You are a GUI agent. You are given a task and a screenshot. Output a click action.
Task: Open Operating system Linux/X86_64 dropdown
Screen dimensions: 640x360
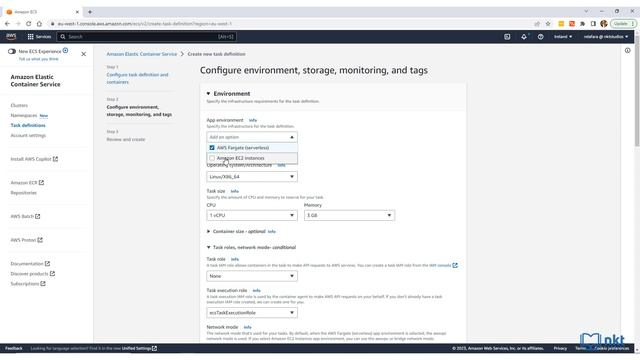252,177
